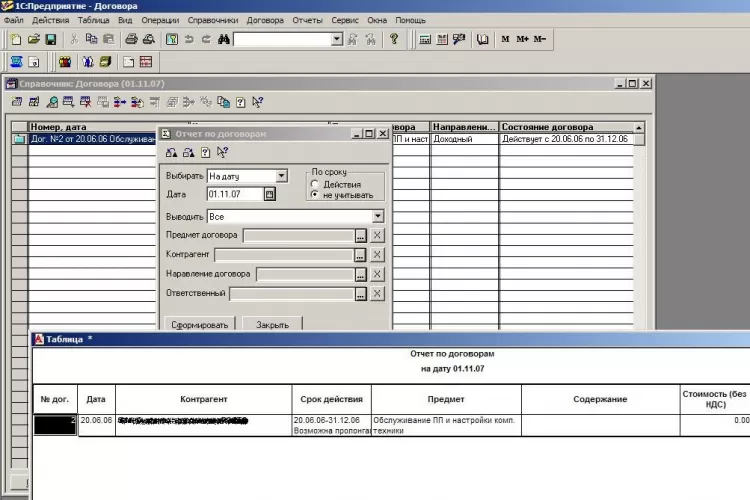750x500 pixels.
Task: Expand the 'Выводить' Все dropdown
Action: (x=377, y=216)
